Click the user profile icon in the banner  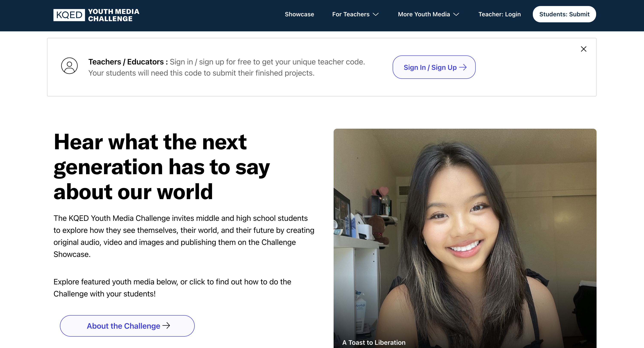[x=69, y=66]
